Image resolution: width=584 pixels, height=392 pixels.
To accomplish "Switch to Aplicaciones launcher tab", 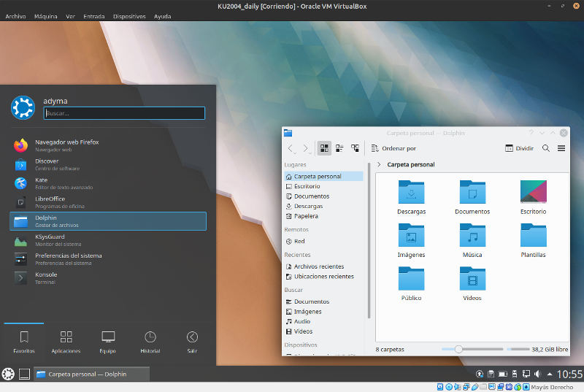I will pyautogui.click(x=66, y=342).
